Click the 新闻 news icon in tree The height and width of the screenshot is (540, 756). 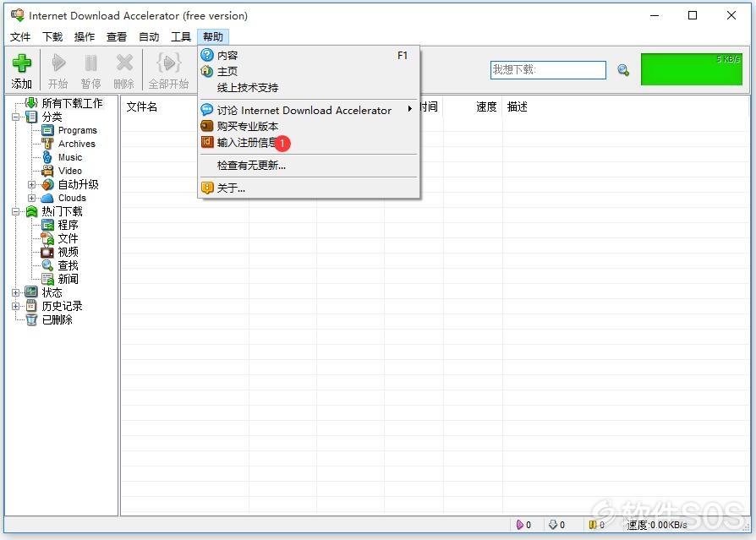47,279
